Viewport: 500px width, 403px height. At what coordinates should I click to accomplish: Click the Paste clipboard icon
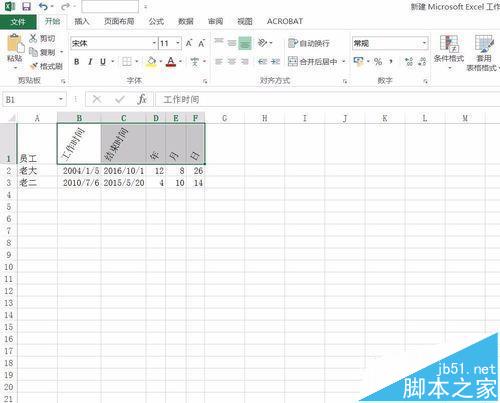[15, 44]
